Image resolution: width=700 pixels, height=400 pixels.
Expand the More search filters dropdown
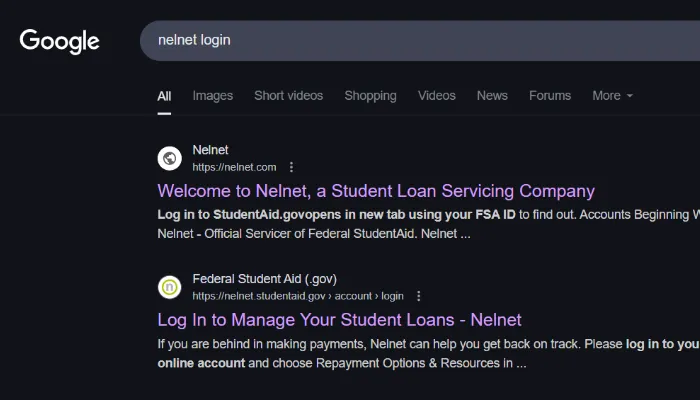(612, 96)
